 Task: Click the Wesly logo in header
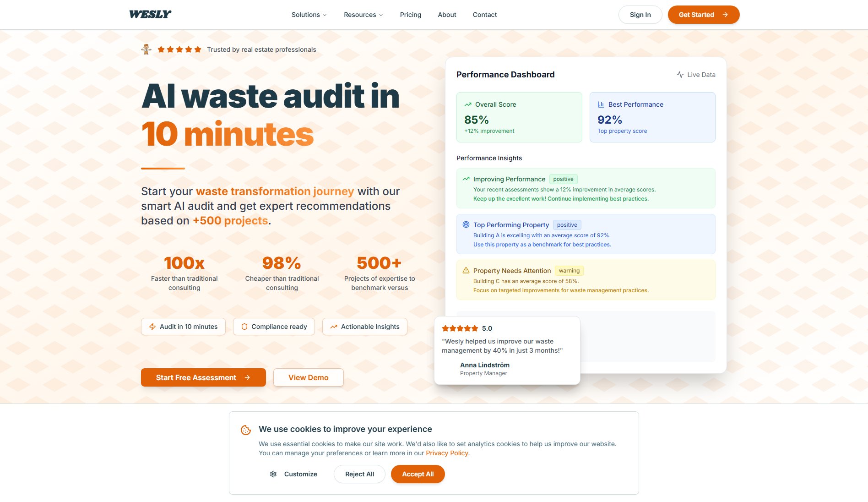150,15
